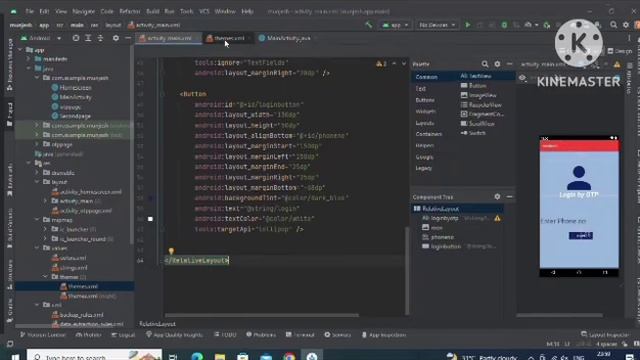Viewport: 640px width, 360px height.
Task: Expand the otppage folder
Action: coord(37,144)
